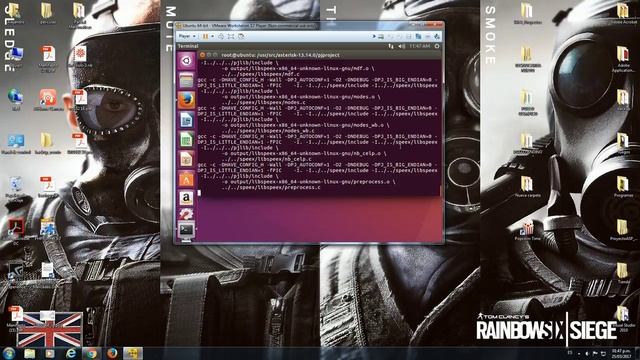This screenshot has height=360, width=640.
Task: Open the VMware Player menu dropdown
Action: [187, 36]
